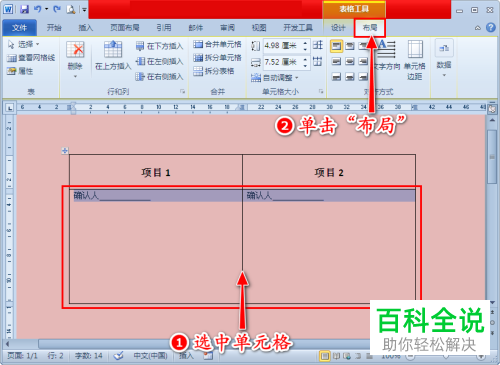
Task: Click the proofing check icon in status bar
Action: (x=118, y=356)
